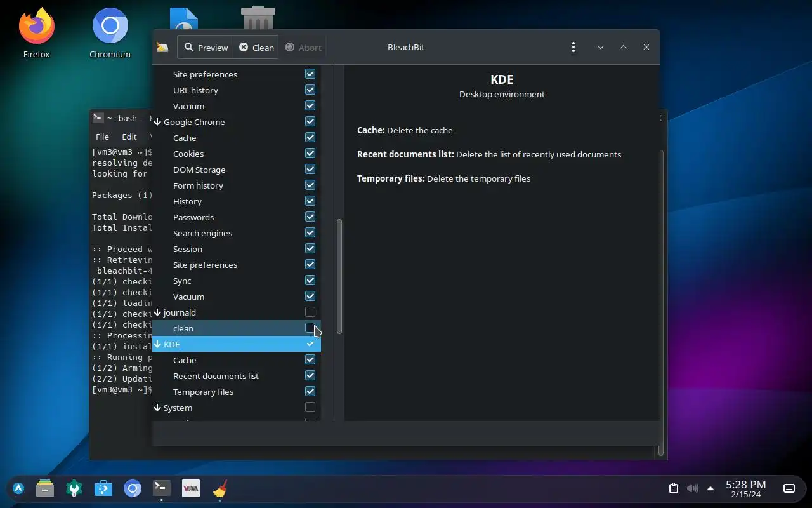Click the Trash icon on desktop
This screenshot has width=812, height=508.
[258, 19]
